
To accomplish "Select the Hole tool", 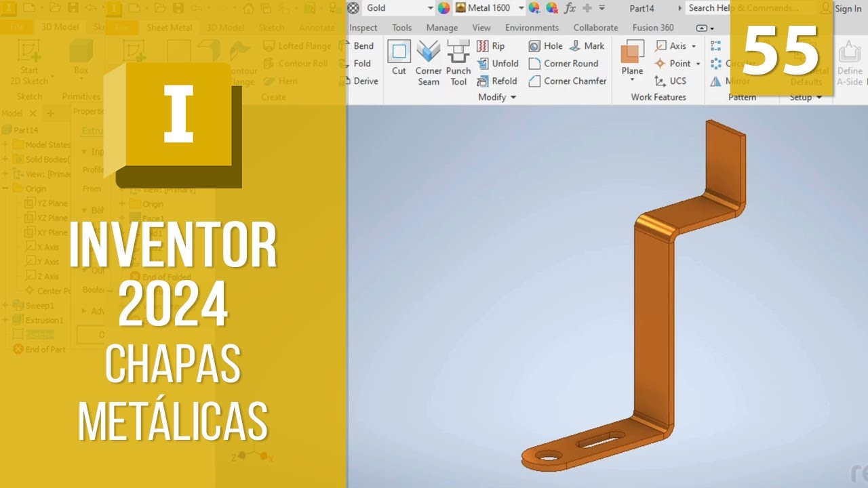I will coord(546,46).
